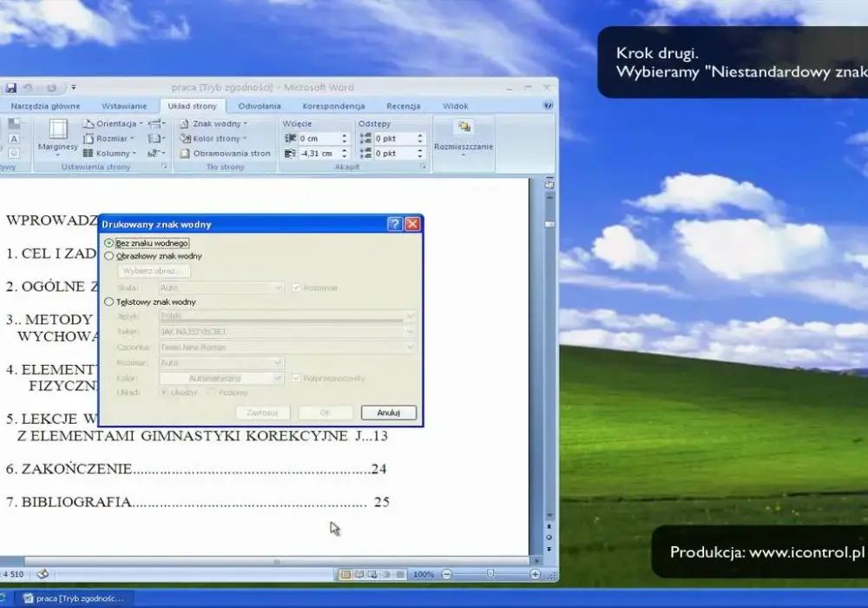The width and height of the screenshot is (868, 608).
Task: Open the Recenzja tab
Action: [x=403, y=106]
